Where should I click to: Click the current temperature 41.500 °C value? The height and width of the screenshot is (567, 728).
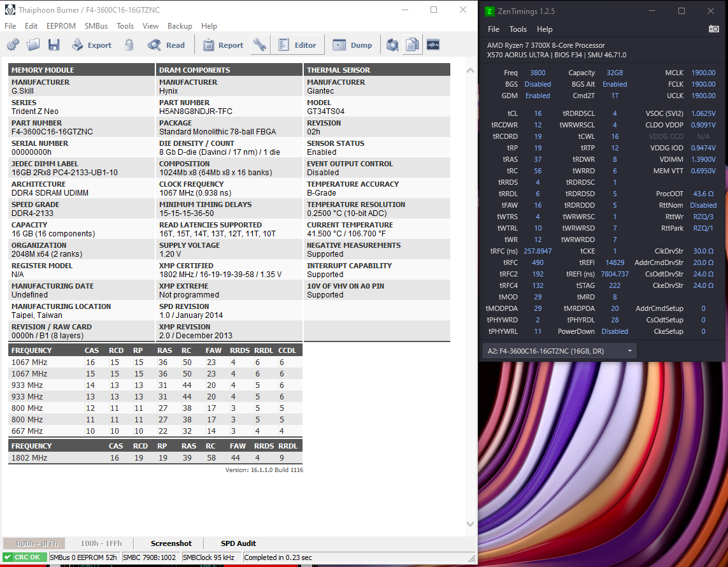[346, 234]
